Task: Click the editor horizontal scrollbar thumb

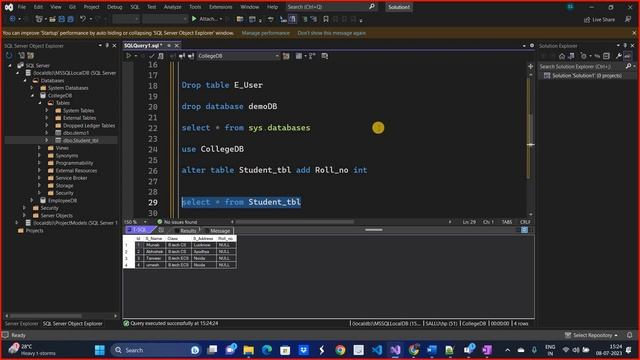Action: pos(295,222)
